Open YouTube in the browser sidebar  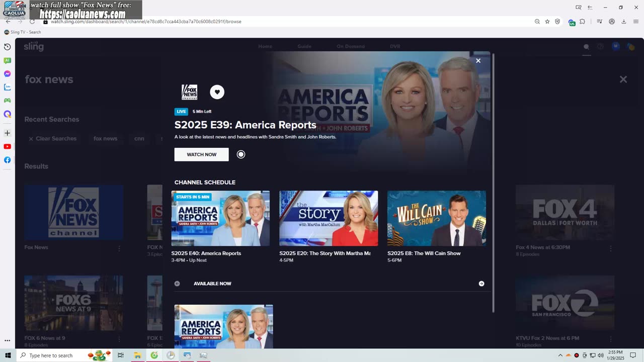pos(7,147)
